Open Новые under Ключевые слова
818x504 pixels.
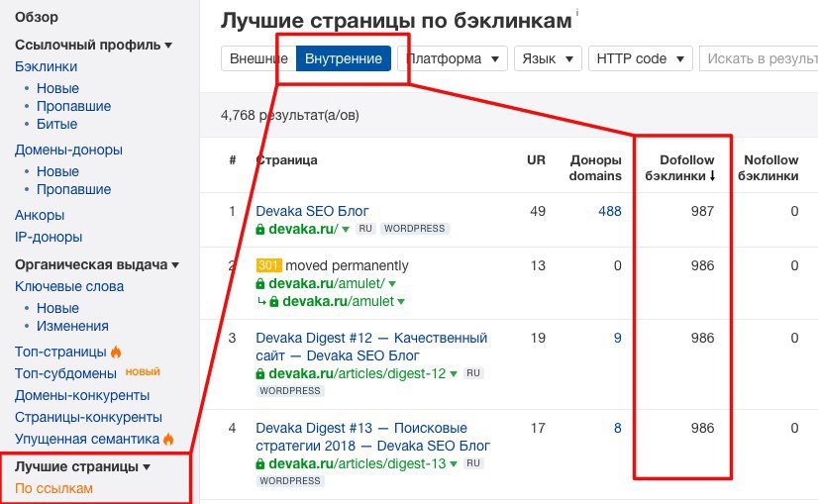(57, 308)
